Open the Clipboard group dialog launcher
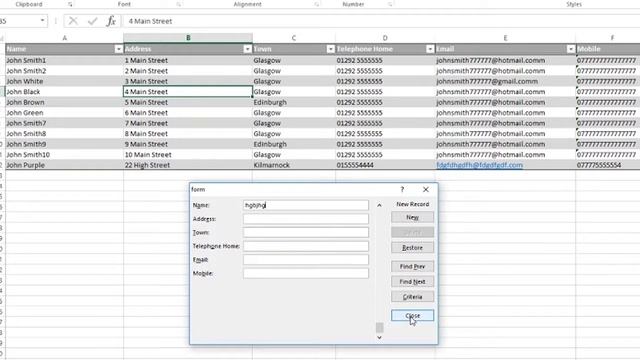The image size is (640, 360). click(70, 4)
